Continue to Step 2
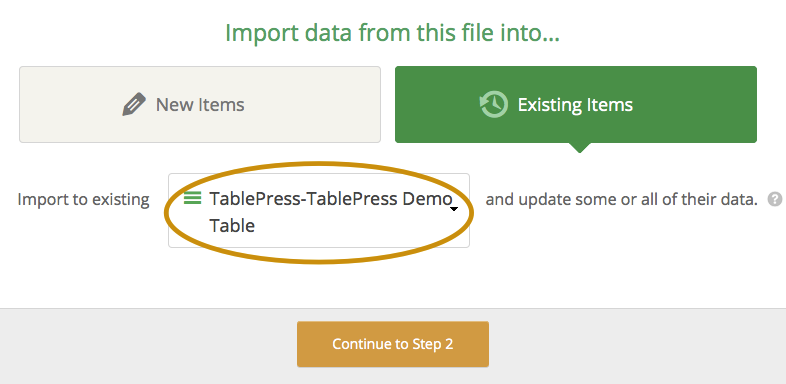This screenshot has height=384, width=786. (392, 344)
